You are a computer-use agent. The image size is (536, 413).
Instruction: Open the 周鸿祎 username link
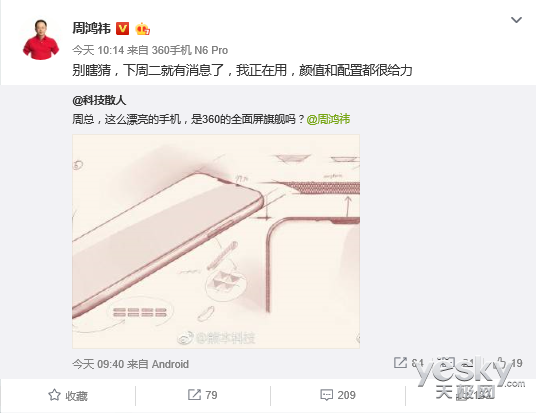(92, 29)
